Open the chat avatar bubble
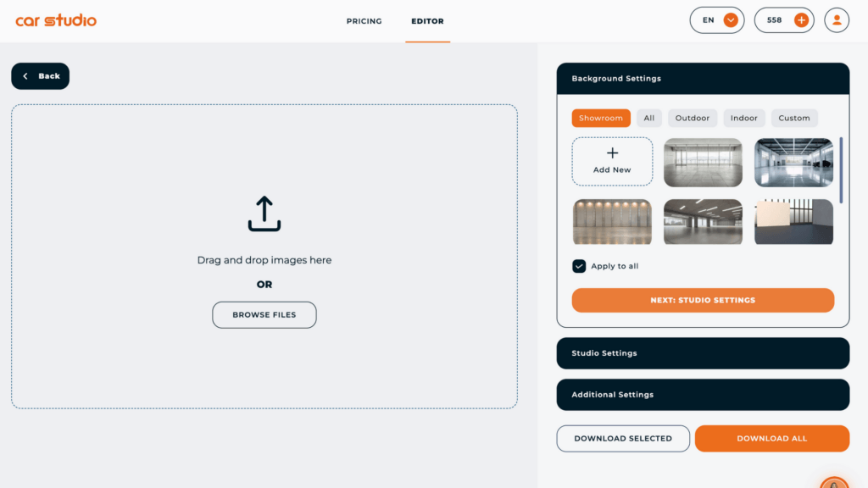Image resolution: width=868 pixels, height=488 pixels. (x=834, y=482)
